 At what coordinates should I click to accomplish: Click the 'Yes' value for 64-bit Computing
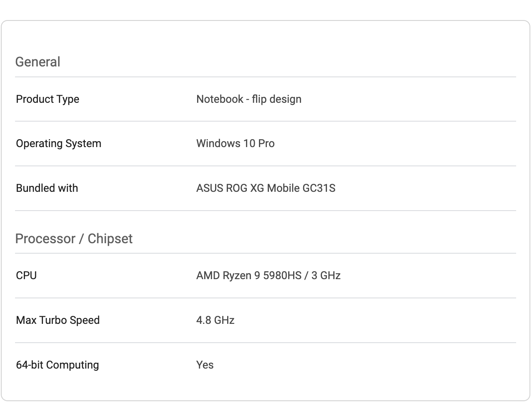click(205, 365)
